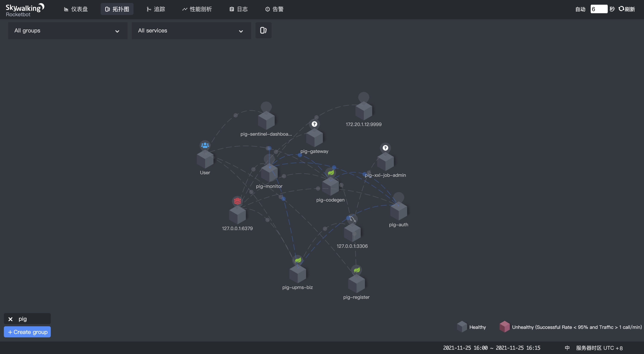644x354 pixels.
Task: Select the Healthy legend cube
Action: click(462, 327)
